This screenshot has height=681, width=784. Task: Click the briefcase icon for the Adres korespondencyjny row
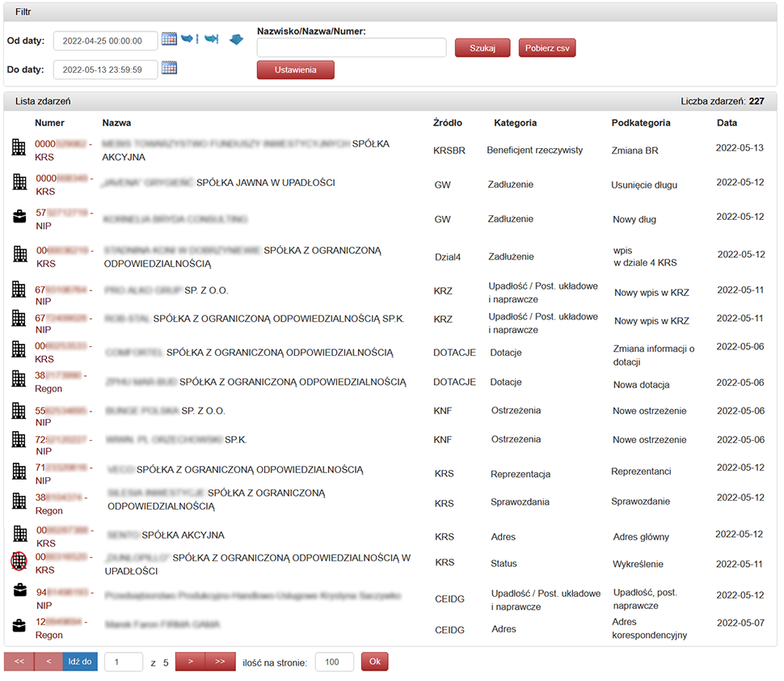[x=19, y=626]
